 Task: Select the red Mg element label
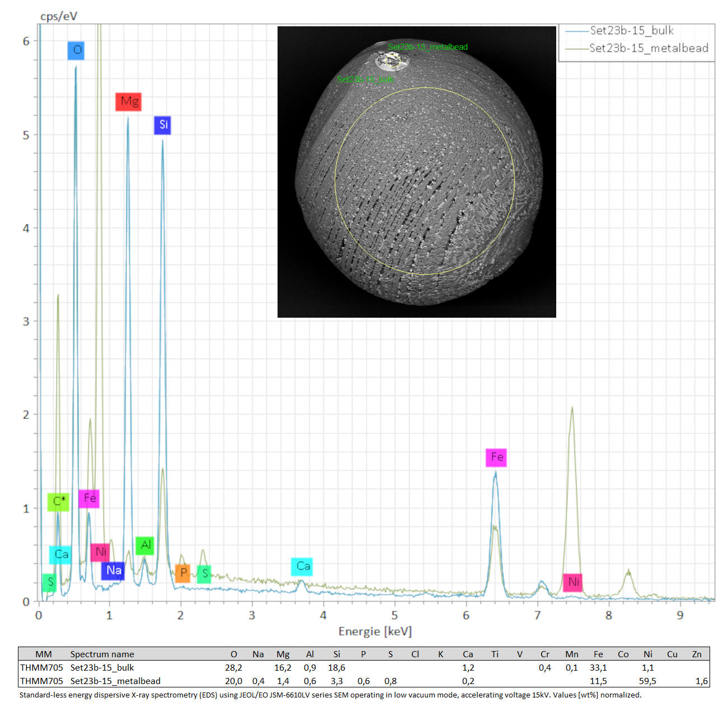tap(128, 102)
